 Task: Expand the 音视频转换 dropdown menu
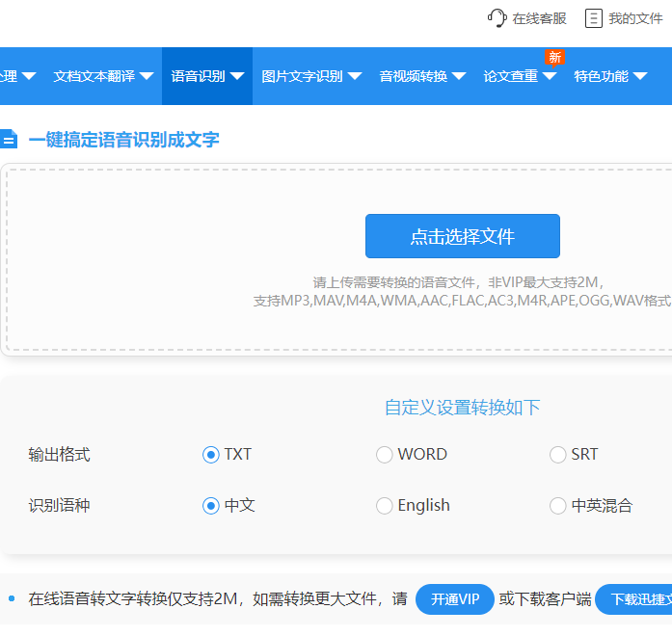[422, 76]
